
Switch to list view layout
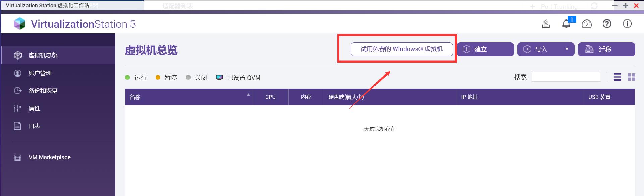617,77
